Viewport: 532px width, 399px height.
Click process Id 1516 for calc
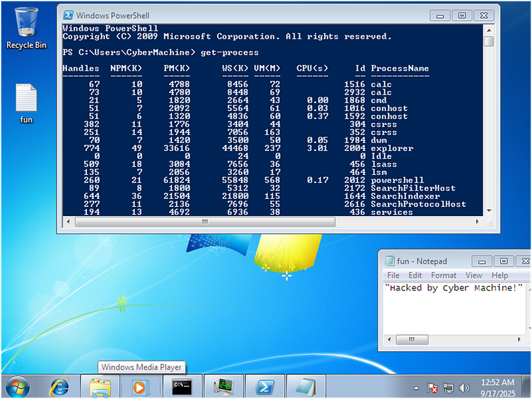[x=354, y=84]
